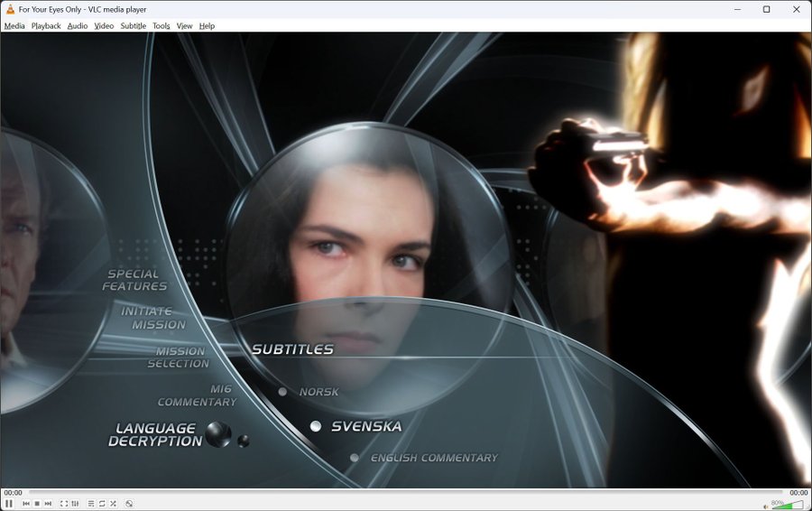
Task: Open the Media menu
Action: point(14,26)
